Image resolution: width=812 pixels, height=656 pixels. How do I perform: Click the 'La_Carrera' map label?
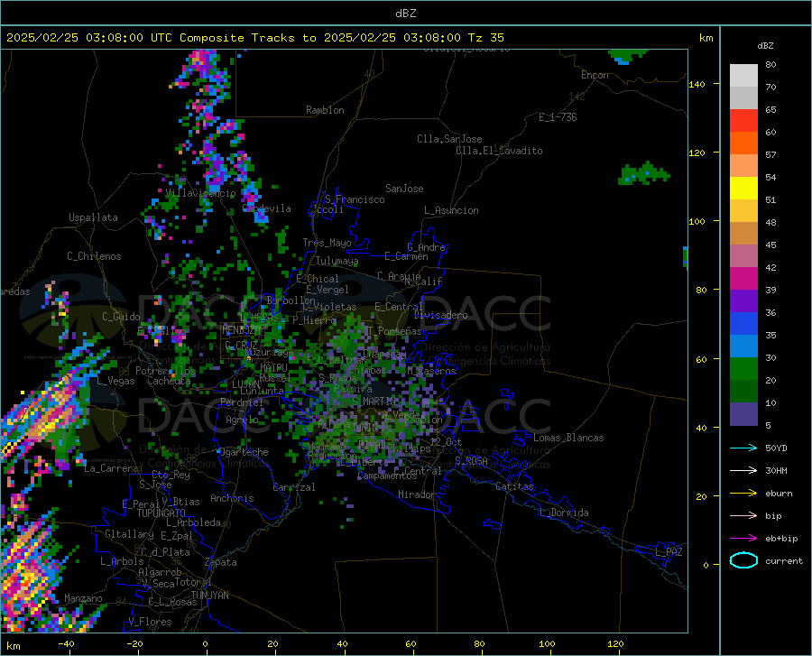point(111,468)
